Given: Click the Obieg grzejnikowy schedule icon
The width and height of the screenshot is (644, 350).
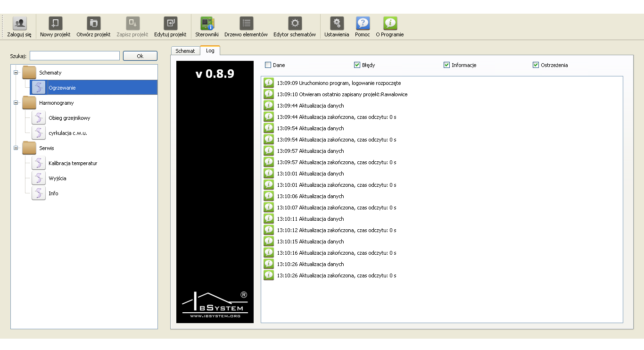Looking at the screenshot, I should point(39,118).
